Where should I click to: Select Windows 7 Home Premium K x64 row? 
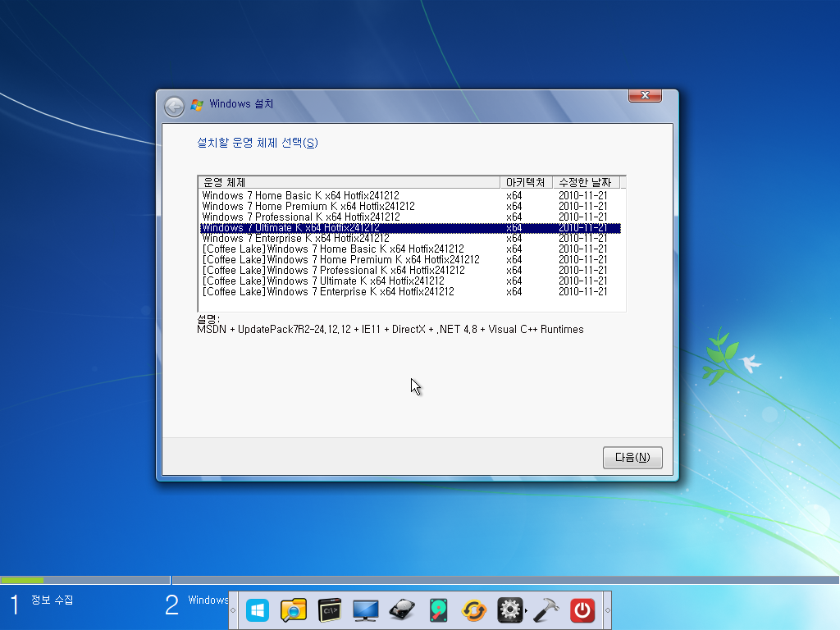tap(410, 206)
